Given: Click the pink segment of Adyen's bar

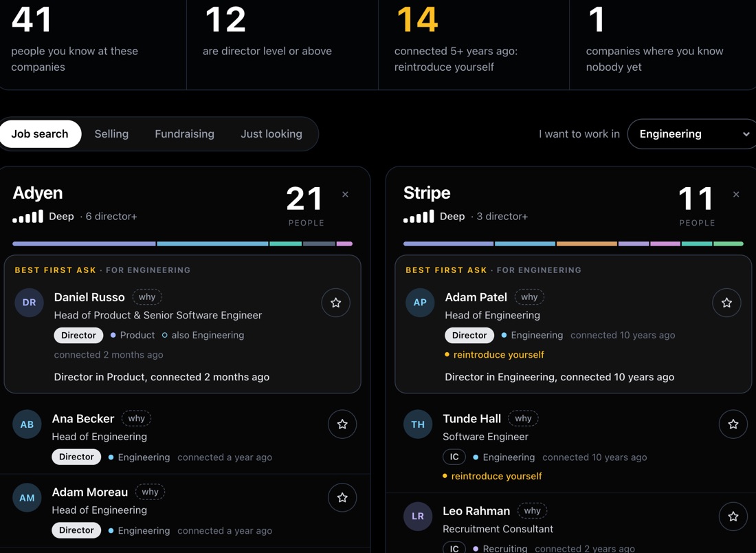Looking at the screenshot, I should (345, 243).
